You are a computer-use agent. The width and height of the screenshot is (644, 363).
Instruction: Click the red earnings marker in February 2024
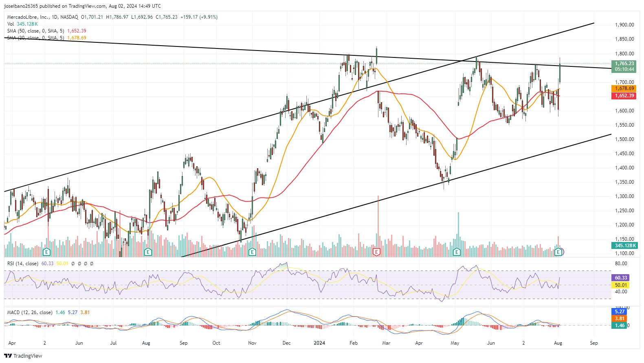376,252
